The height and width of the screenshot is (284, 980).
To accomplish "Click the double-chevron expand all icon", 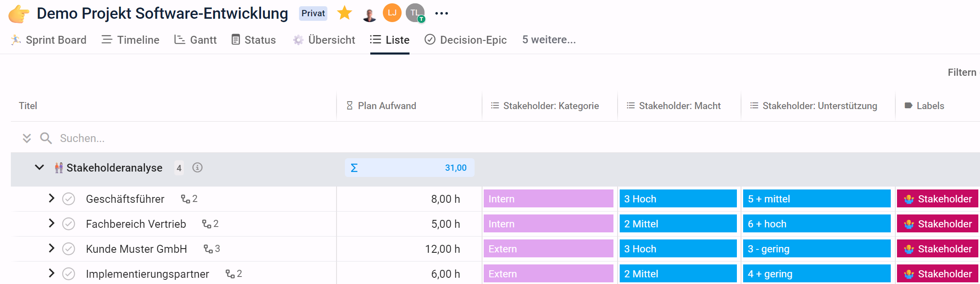I will coord(27,138).
